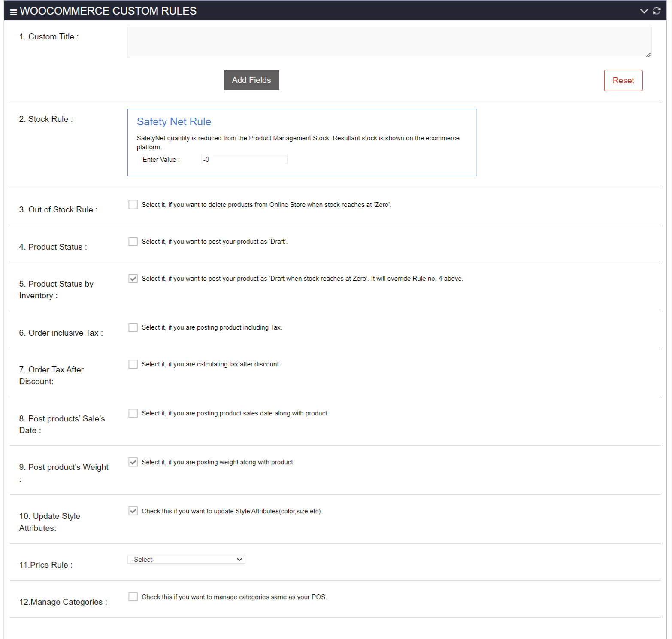Click the Safety Net Enter Value field
Image resolution: width=672 pixels, height=639 pixels.
[x=244, y=160]
